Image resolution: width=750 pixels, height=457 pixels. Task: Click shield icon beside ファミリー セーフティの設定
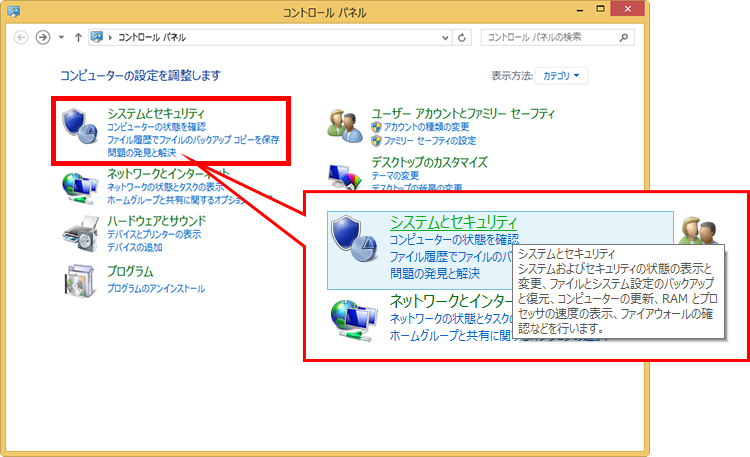[x=376, y=140]
